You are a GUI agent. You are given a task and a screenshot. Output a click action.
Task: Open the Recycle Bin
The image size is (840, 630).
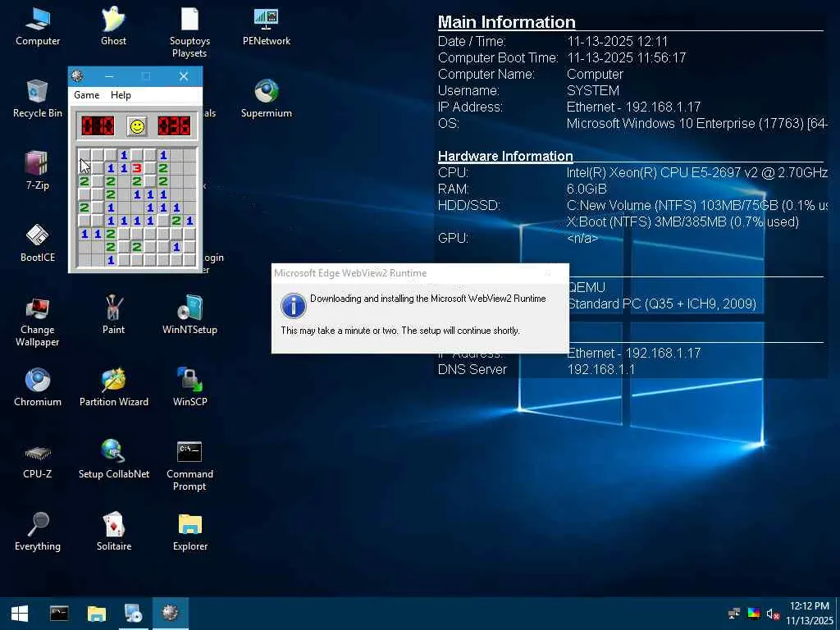point(38,99)
